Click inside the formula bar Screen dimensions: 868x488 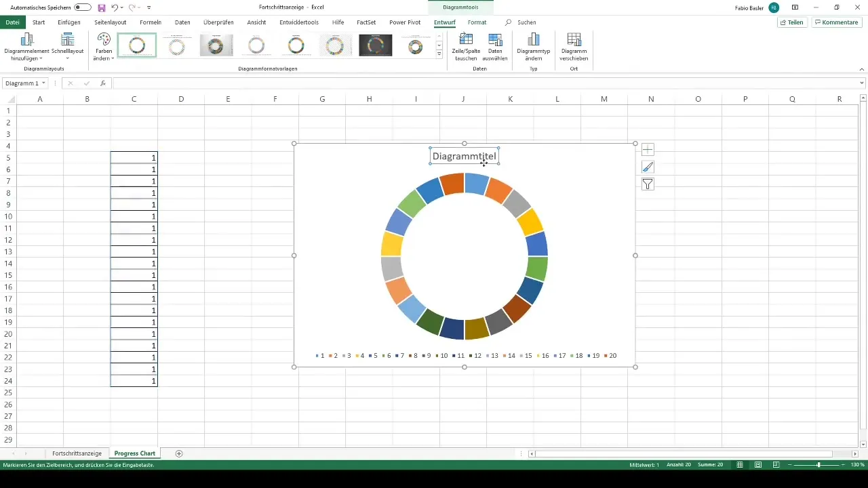tap(485, 83)
